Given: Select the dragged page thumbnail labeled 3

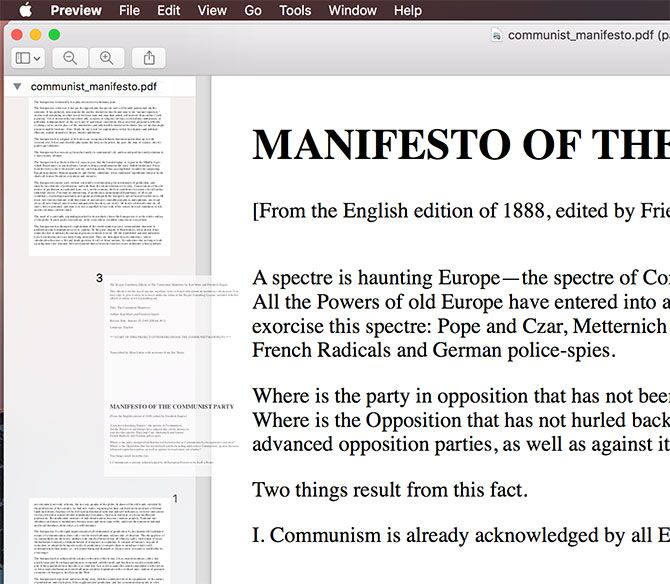Looking at the screenshot, I should click(171, 375).
